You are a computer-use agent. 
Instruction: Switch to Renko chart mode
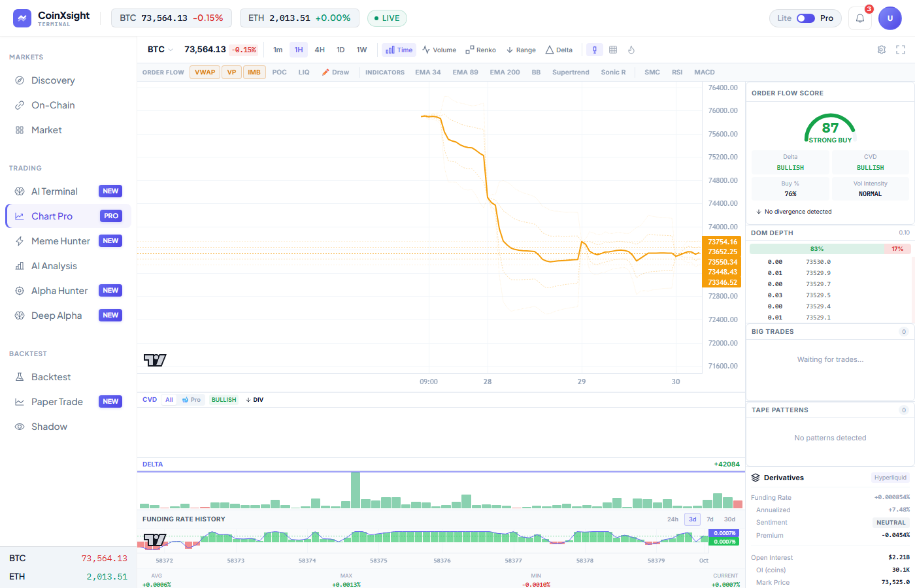pyautogui.click(x=480, y=50)
